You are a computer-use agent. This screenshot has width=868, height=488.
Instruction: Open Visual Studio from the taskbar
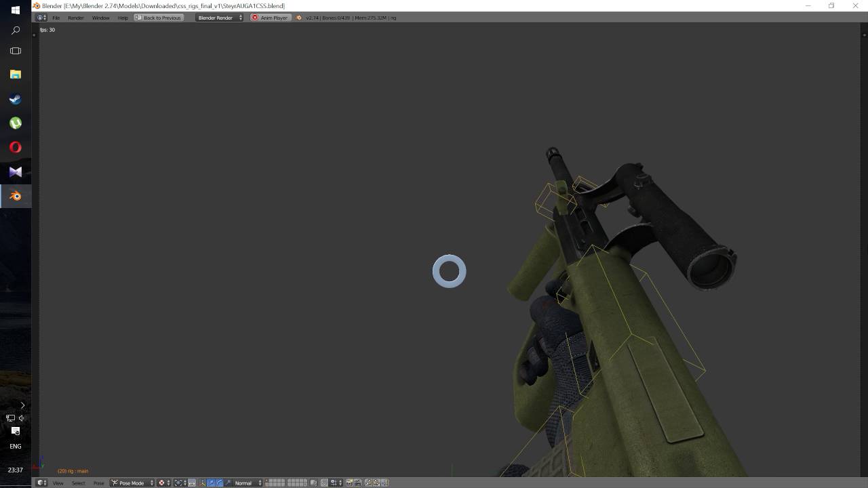pos(16,172)
